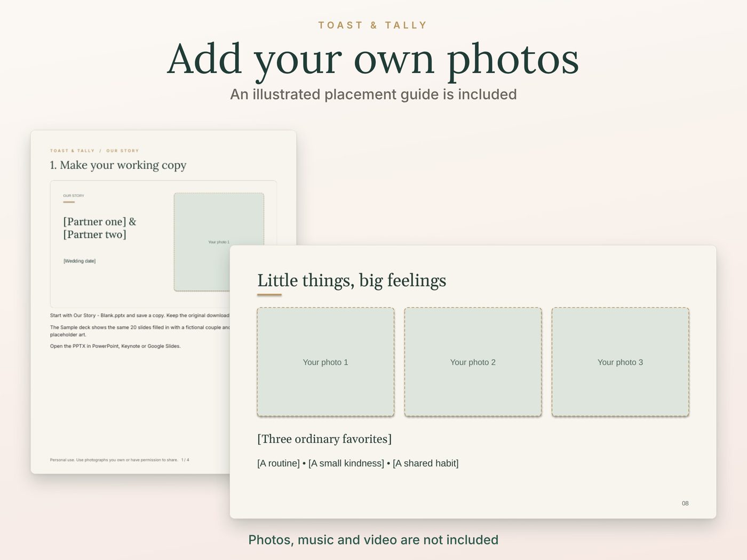Click the spaced 'TOAST & TALLY' brand name above the headline
The width and height of the screenshot is (747, 560).
pos(373,25)
